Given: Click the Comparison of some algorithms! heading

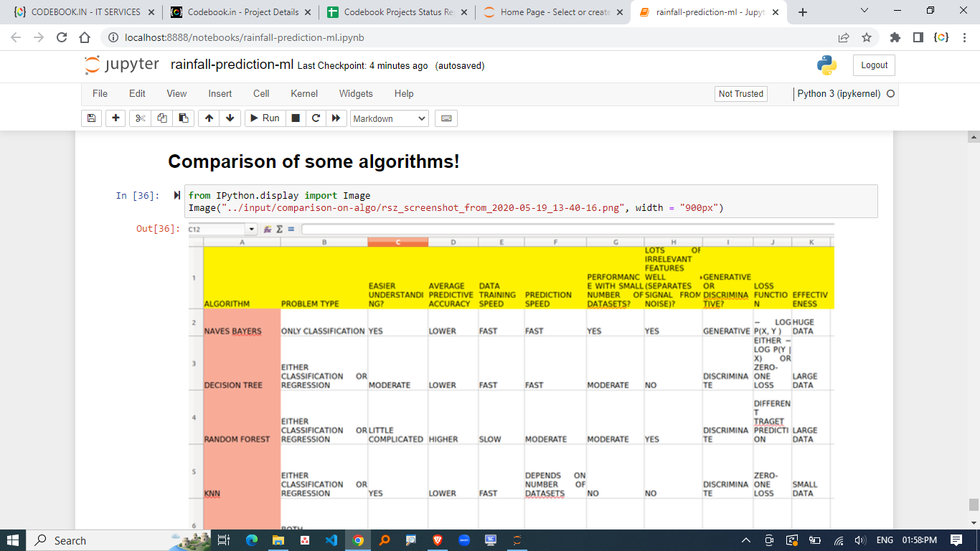Looking at the screenshot, I should (x=314, y=161).
